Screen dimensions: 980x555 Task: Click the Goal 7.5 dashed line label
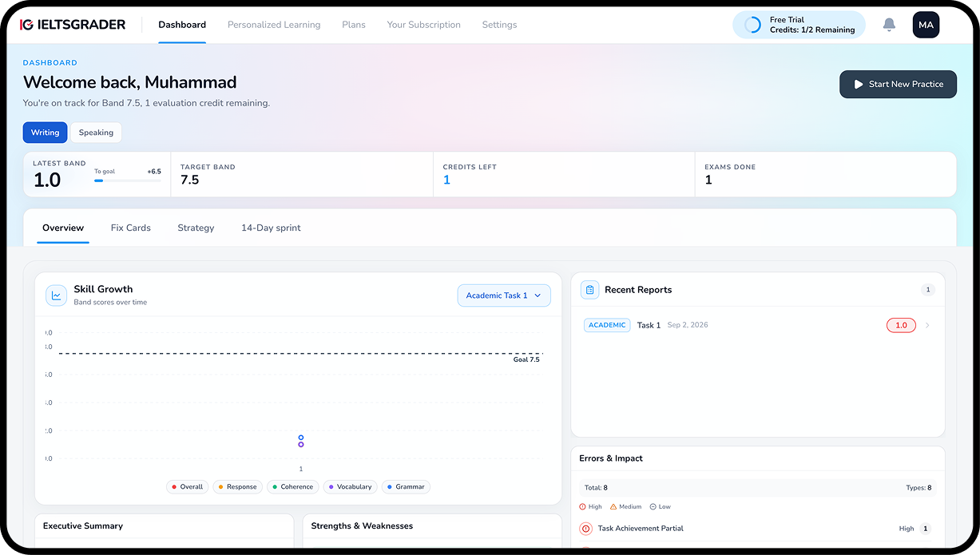526,359
